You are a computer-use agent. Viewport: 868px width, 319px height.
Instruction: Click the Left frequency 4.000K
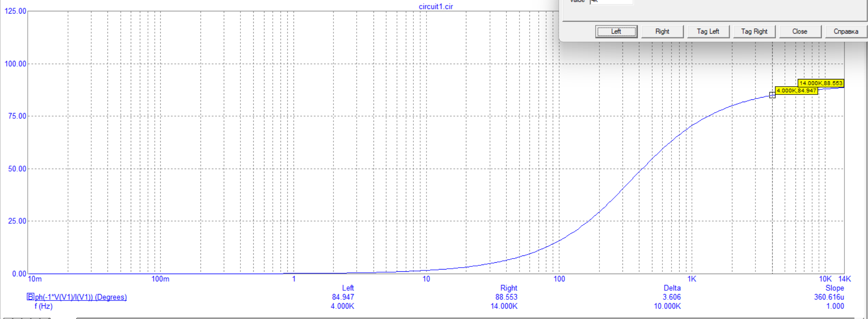pos(343,306)
